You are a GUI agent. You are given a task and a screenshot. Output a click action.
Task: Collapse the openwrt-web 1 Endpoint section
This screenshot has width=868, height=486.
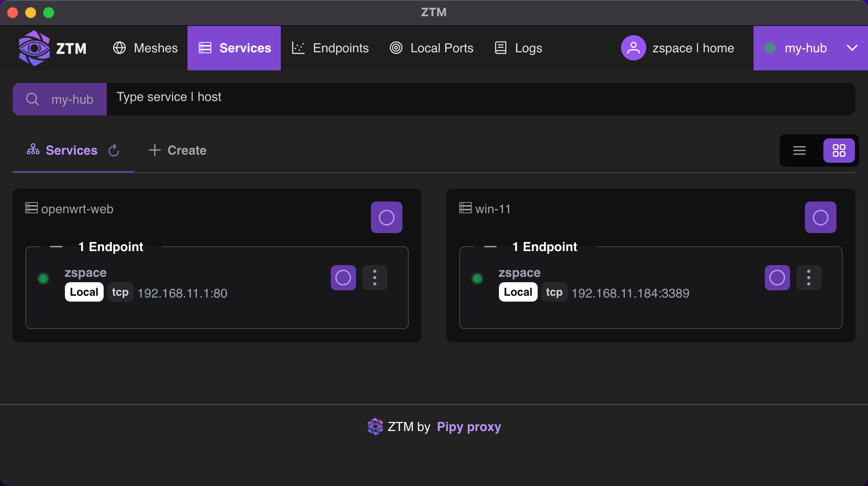tap(56, 247)
